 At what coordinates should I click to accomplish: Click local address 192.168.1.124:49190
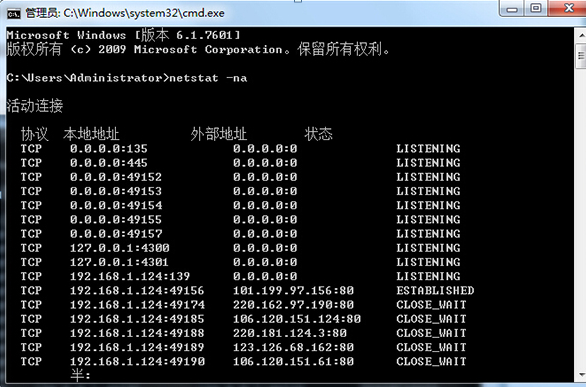point(137,362)
